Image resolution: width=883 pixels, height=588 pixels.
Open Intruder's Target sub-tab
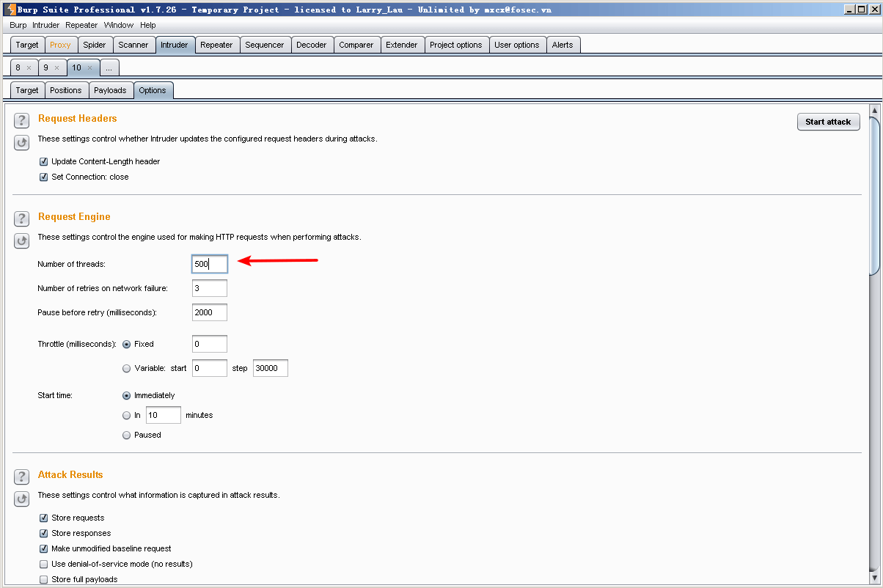27,90
